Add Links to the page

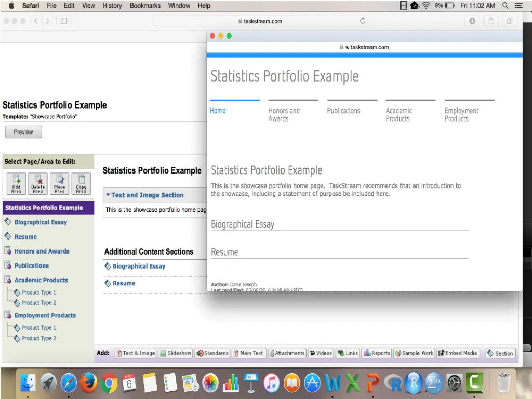pyautogui.click(x=348, y=353)
